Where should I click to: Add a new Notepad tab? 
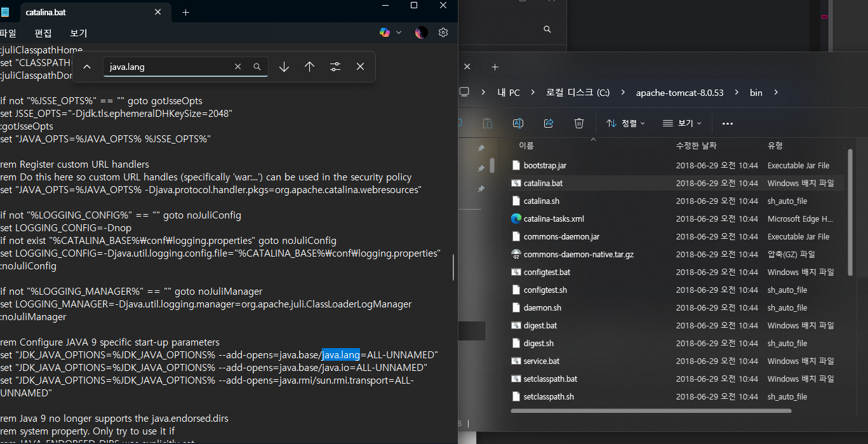click(x=185, y=12)
